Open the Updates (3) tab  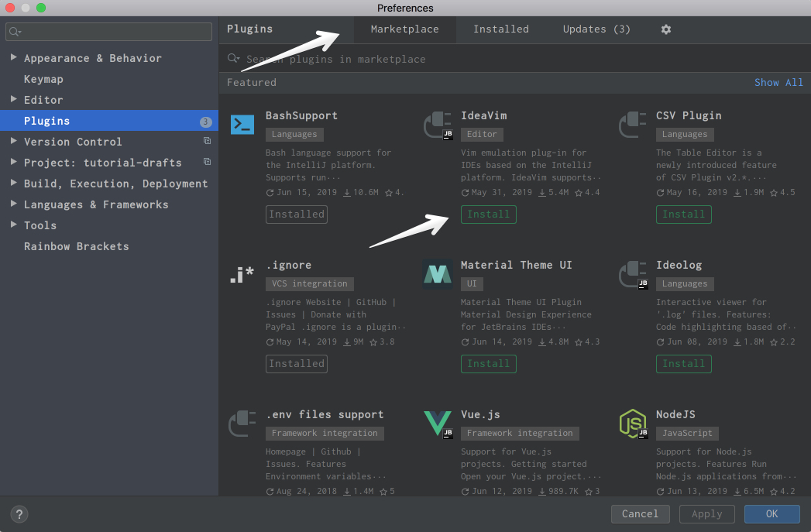pos(596,29)
